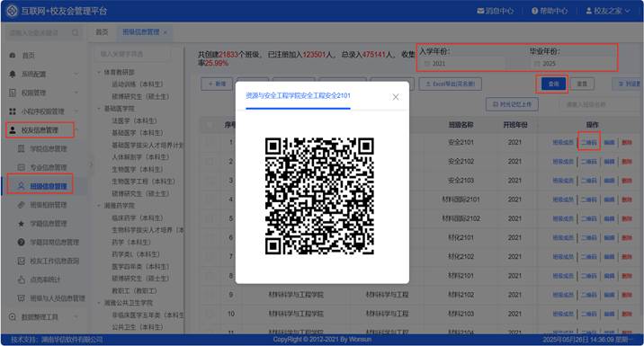Switch to the 首页 tab

click(102, 32)
